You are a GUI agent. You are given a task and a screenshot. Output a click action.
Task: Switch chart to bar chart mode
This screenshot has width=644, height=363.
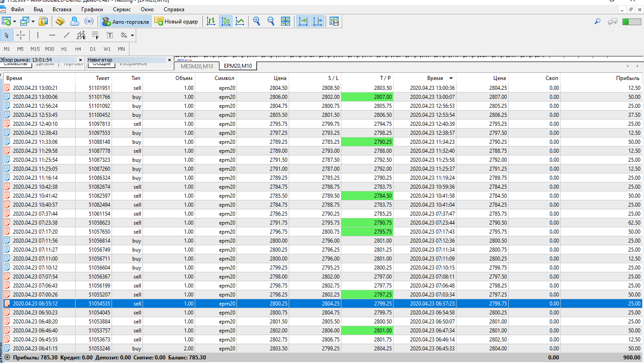(210, 21)
